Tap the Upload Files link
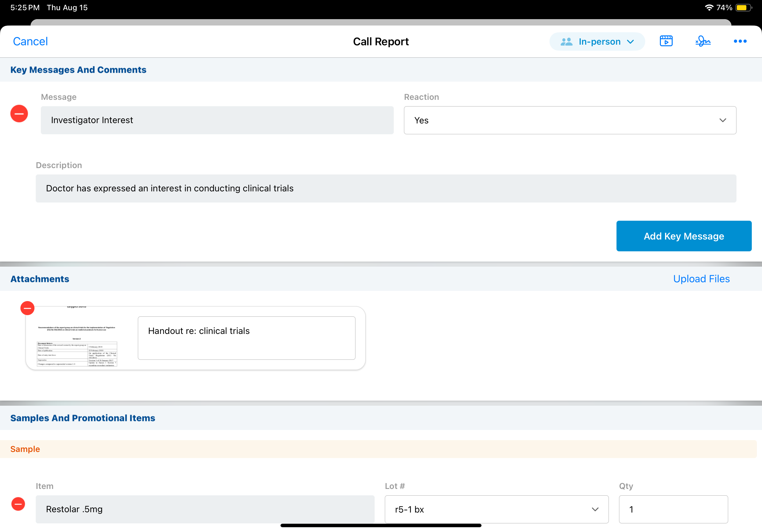762x532 pixels. [701, 279]
